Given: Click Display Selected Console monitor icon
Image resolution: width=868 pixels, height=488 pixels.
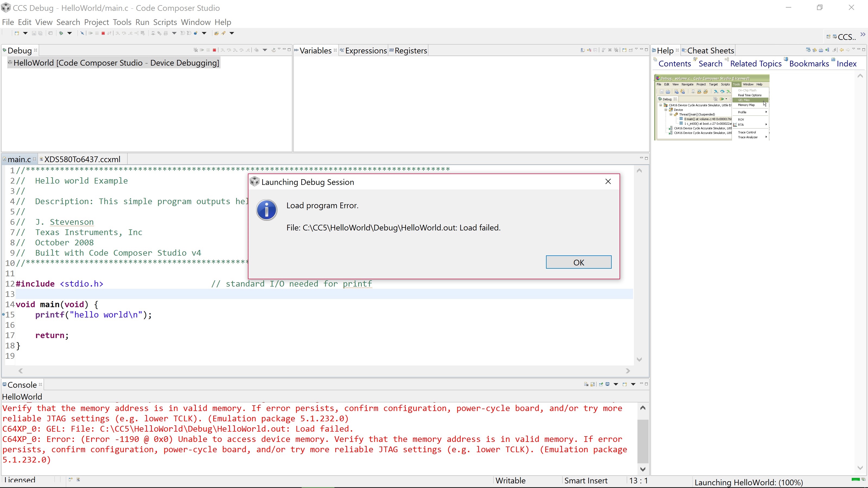Looking at the screenshot, I should [608, 384].
